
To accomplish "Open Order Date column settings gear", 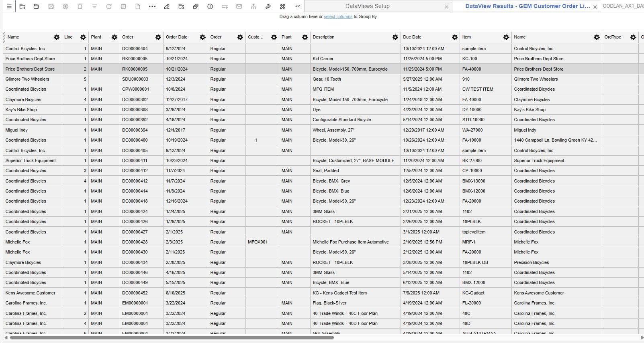I will coord(202,37).
